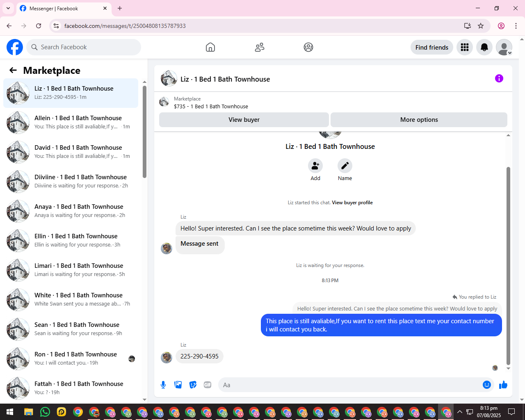
Task: Click the Search Facebook field
Action: click(84, 47)
